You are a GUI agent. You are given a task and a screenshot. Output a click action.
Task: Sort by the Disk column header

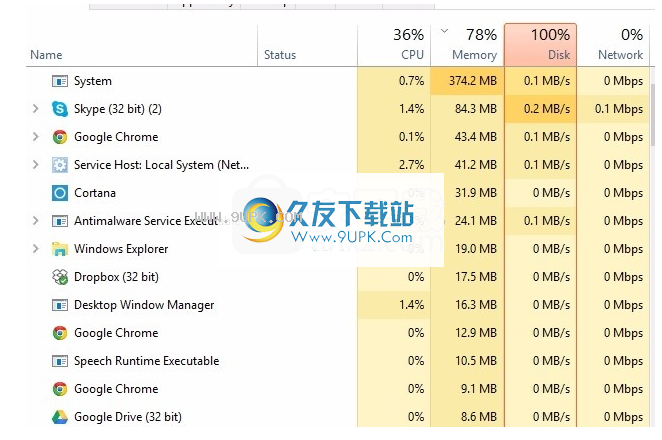click(x=541, y=46)
